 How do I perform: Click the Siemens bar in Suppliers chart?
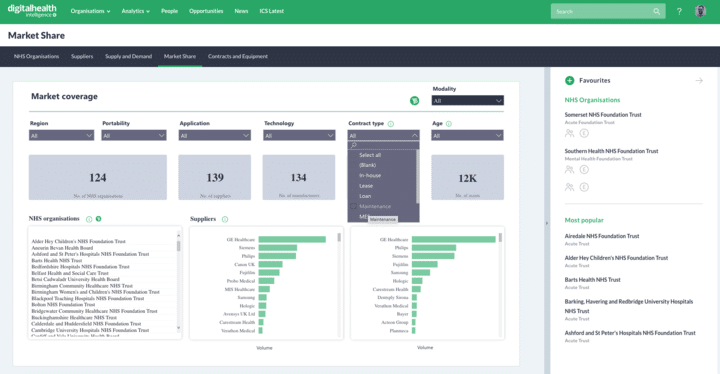278,248
